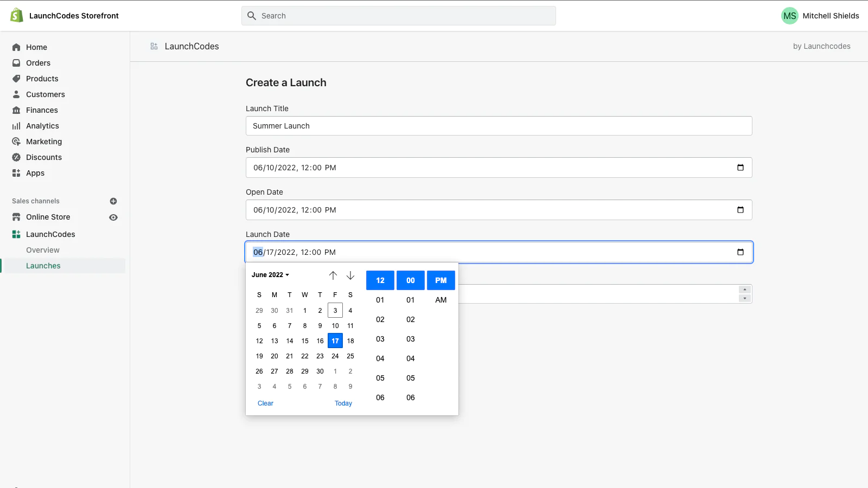
Task: Click the Shopify logo icon
Action: (x=17, y=15)
